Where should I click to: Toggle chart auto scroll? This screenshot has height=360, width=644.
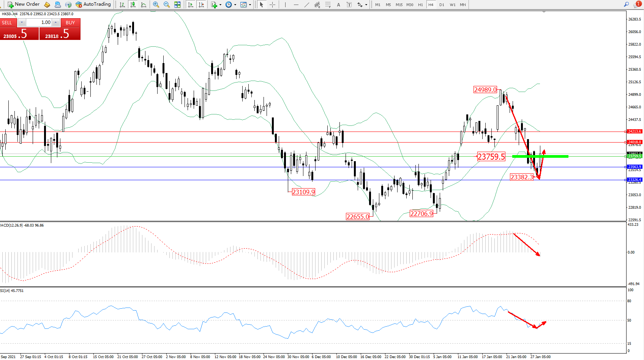191,5
